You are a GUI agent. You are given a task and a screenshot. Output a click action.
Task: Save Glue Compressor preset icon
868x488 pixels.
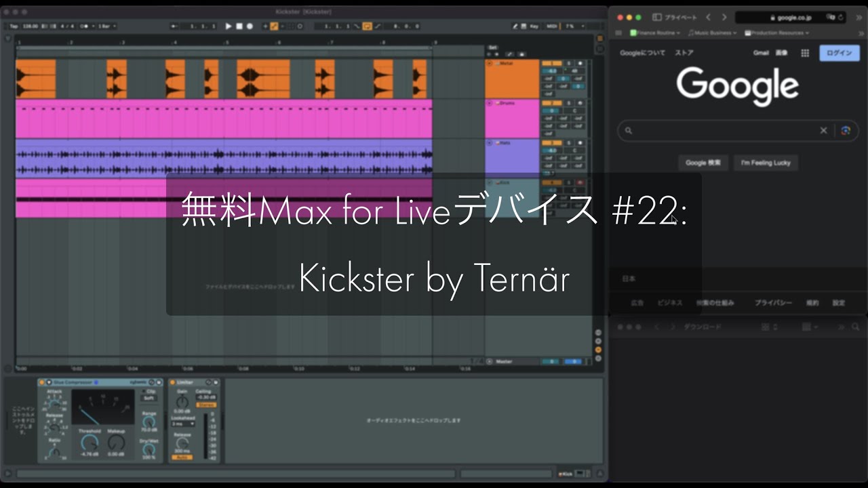(159, 382)
